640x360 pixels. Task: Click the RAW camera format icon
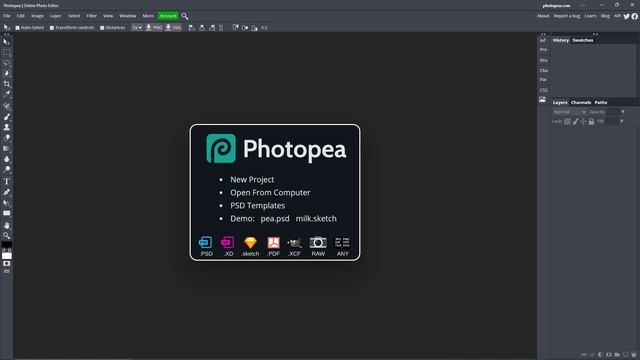(318, 246)
